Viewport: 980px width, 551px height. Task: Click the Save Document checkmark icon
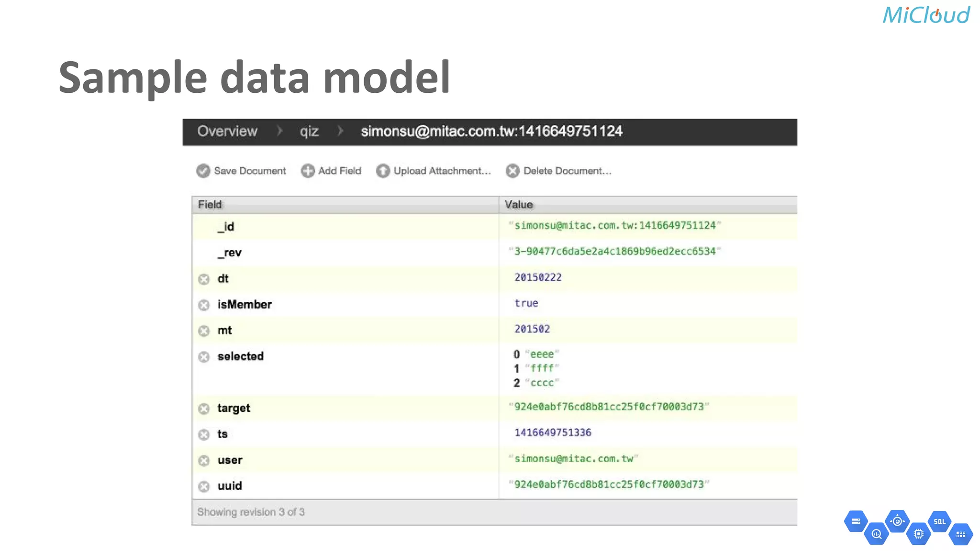click(203, 171)
